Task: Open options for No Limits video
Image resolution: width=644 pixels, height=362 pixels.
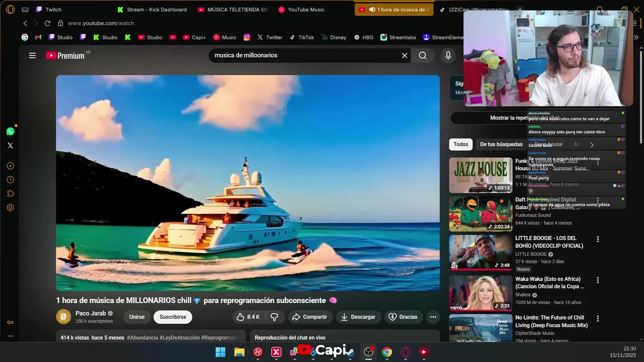Action: [598, 319]
